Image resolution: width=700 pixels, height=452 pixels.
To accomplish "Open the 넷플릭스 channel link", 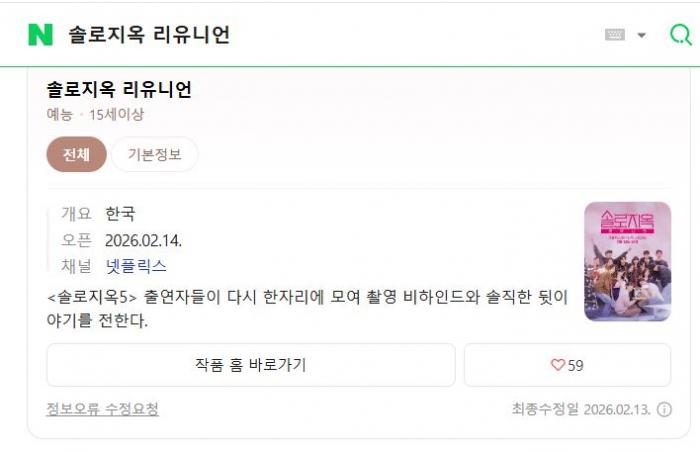I will click(136, 266).
